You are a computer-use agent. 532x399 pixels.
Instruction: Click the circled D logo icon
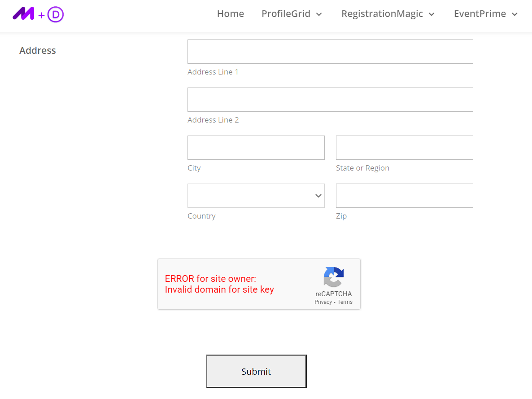tap(56, 14)
